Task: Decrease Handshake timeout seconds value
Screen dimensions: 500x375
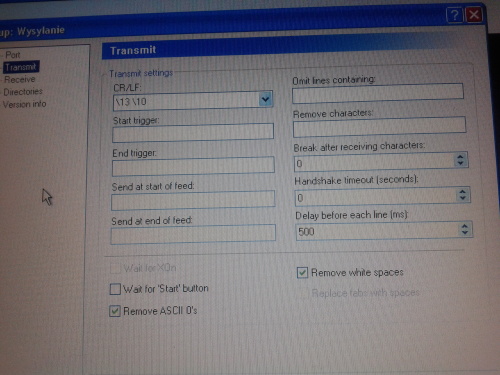Action: 463,198
